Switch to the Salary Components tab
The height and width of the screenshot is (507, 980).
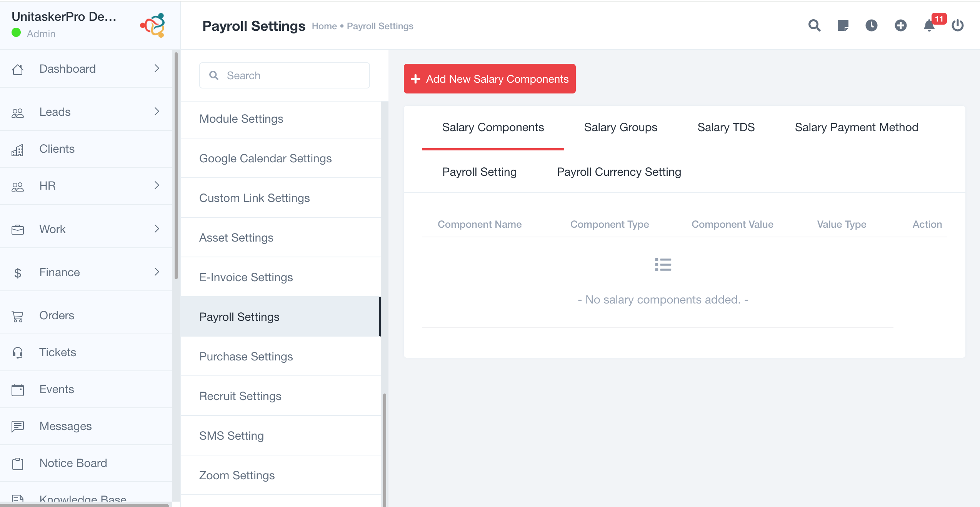493,127
